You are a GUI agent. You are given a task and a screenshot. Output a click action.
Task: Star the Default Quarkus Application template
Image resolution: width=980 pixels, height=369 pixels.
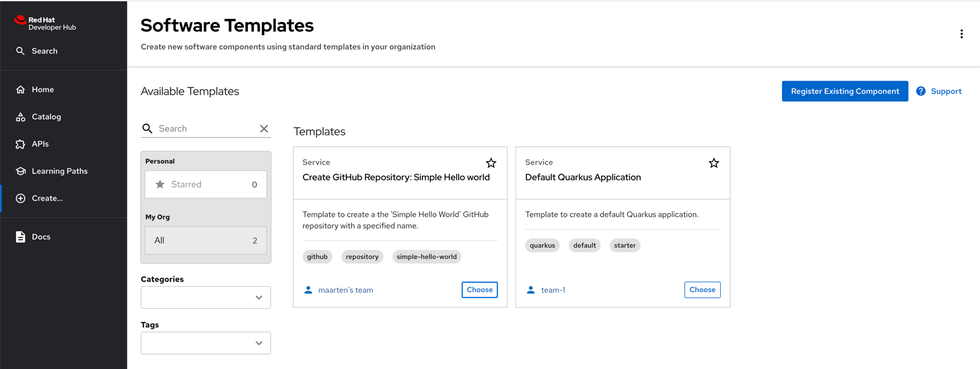tap(713, 163)
